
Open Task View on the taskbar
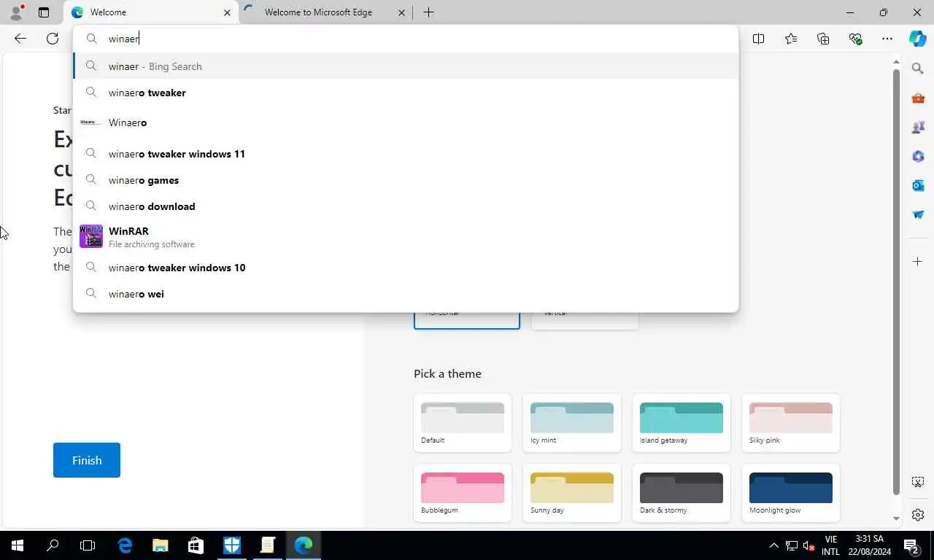point(88,545)
